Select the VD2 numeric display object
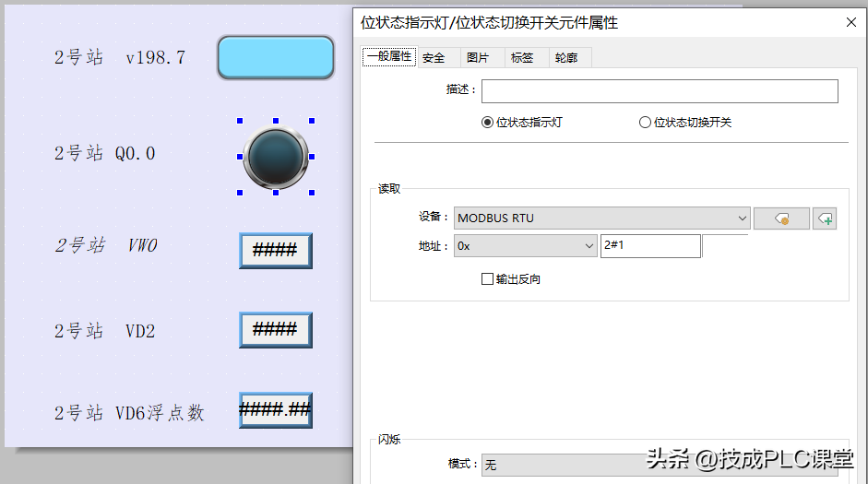Viewport: 868px width, 484px height. click(275, 330)
